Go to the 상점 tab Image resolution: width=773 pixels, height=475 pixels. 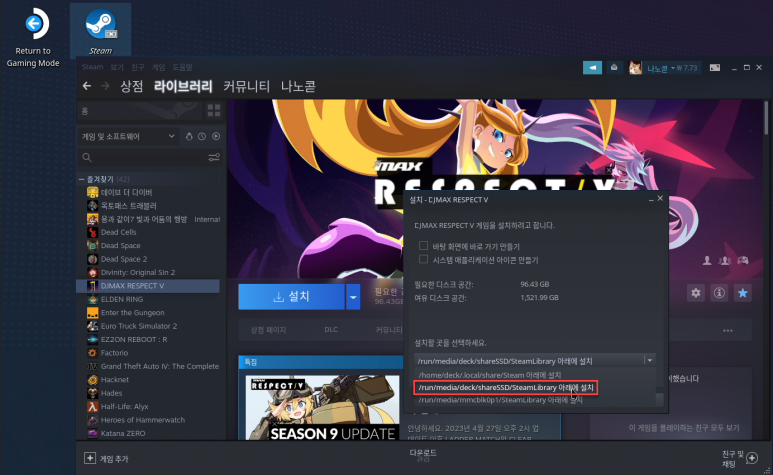coord(132,86)
